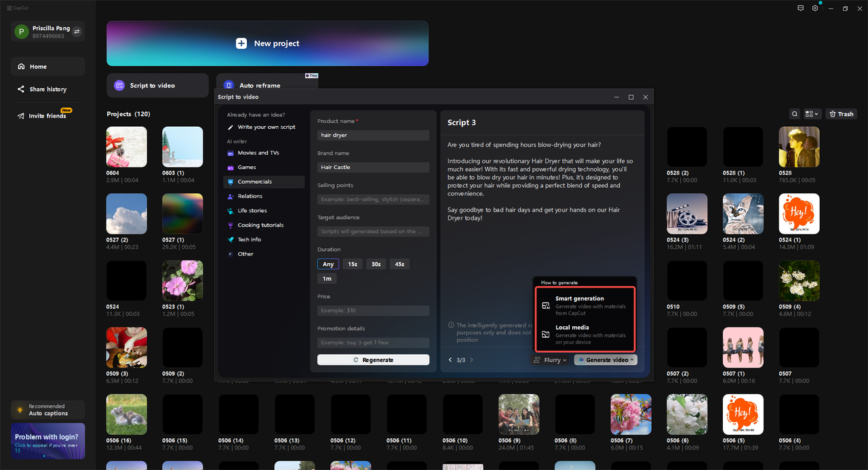Viewport: 868px width, 470px height.
Task: Click the Product name field containing hair dryer
Action: pyautogui.click(x=373, y=135)
